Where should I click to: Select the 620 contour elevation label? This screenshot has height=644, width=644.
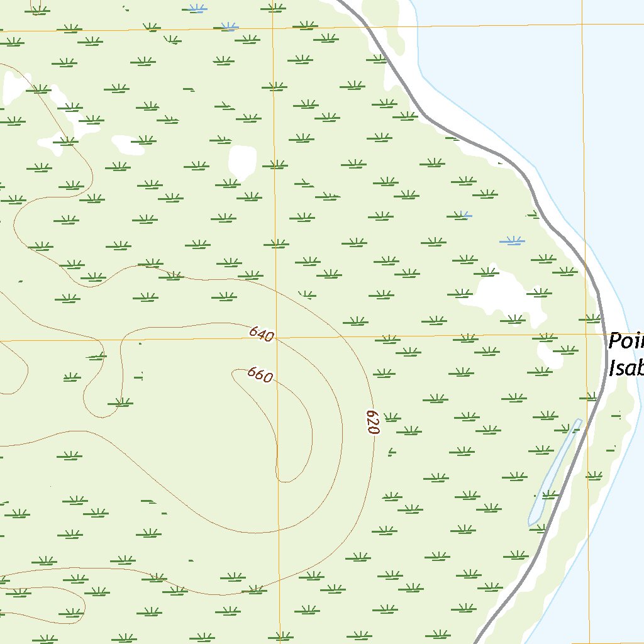click(370, 422)
